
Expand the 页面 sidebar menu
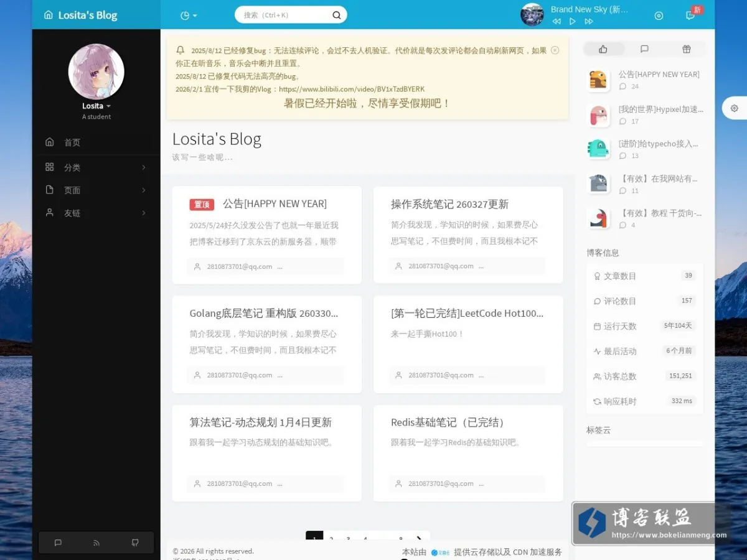96,190
